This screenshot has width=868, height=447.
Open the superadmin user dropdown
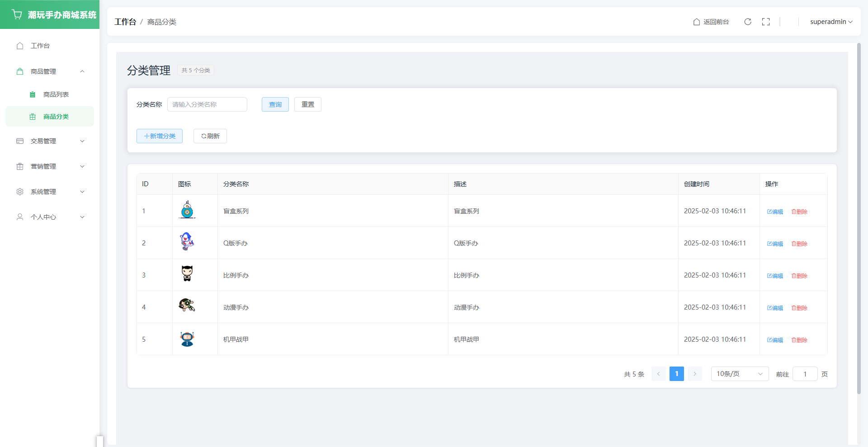coord(831,22)
